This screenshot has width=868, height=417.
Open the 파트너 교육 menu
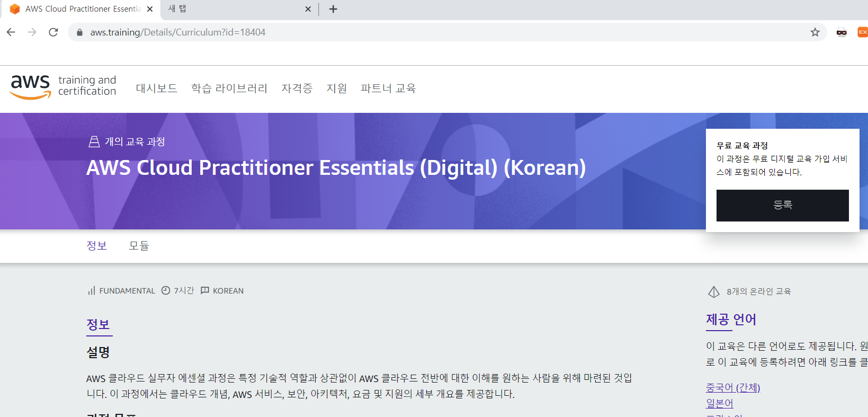(x=388, y=88)
